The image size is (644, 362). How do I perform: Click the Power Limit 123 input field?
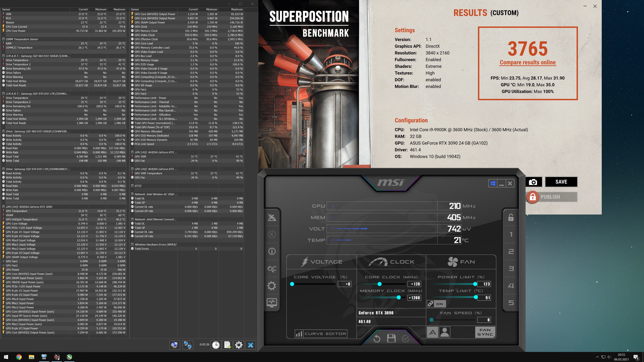(484, 284)
